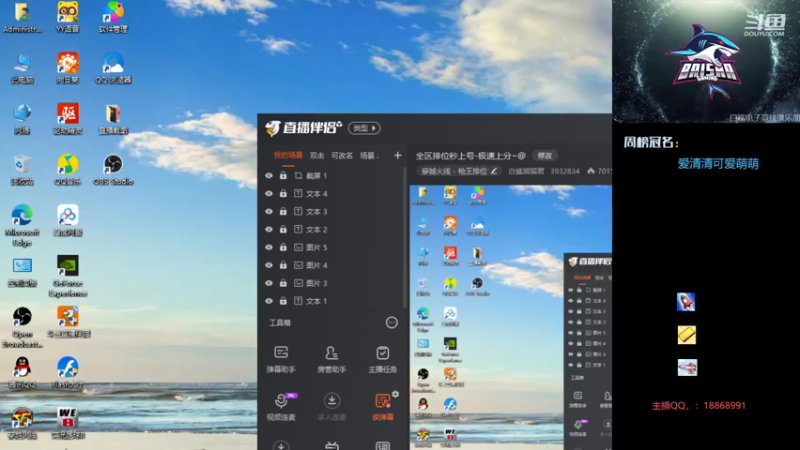Image resolution: width=800 pixels, height=450 pixels.
Task: Open 读弹幕 settings gear
Action: tap(395, 394)
